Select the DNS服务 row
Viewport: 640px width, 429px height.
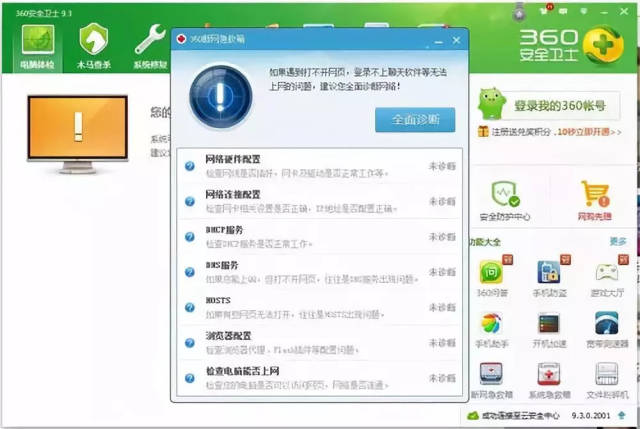tap(319, 272)
